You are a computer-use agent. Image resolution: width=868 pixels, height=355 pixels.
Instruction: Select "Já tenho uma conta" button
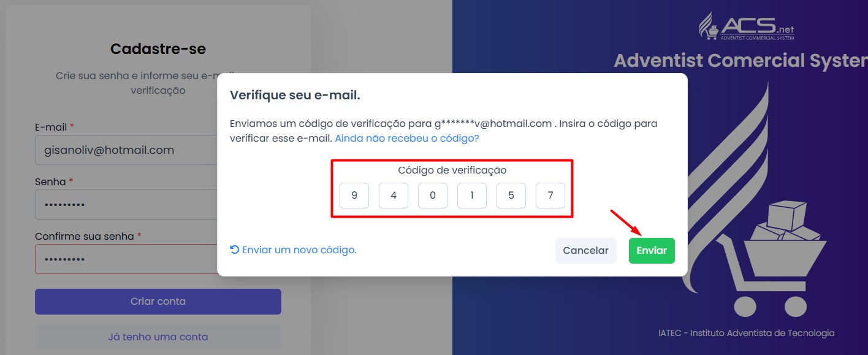tap(158, 337)
